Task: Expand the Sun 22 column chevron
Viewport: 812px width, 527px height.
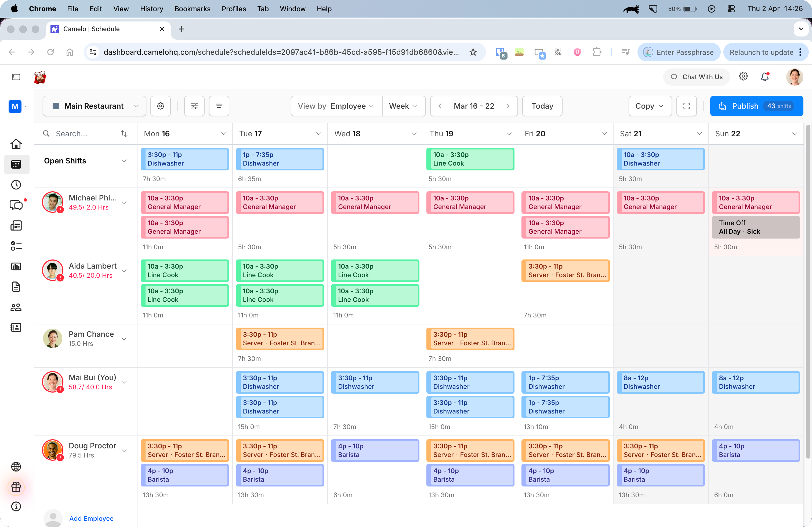Action: click(794, 134)
